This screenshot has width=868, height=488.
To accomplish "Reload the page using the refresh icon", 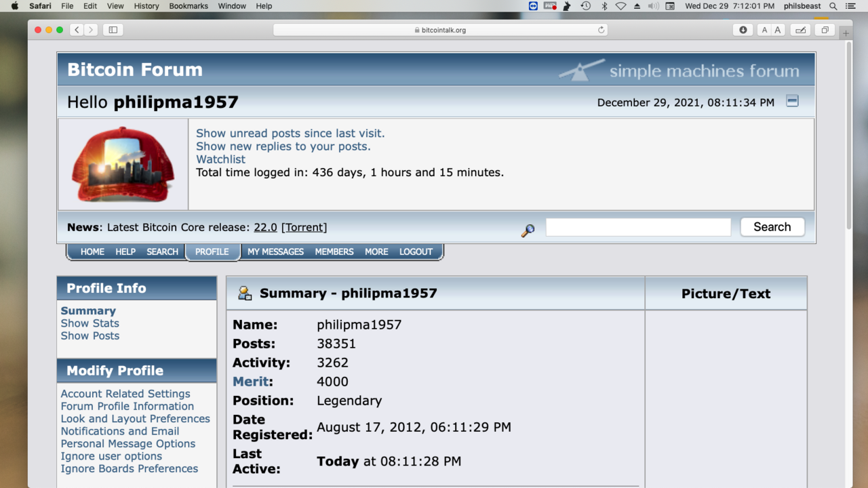I will [601, 30].
